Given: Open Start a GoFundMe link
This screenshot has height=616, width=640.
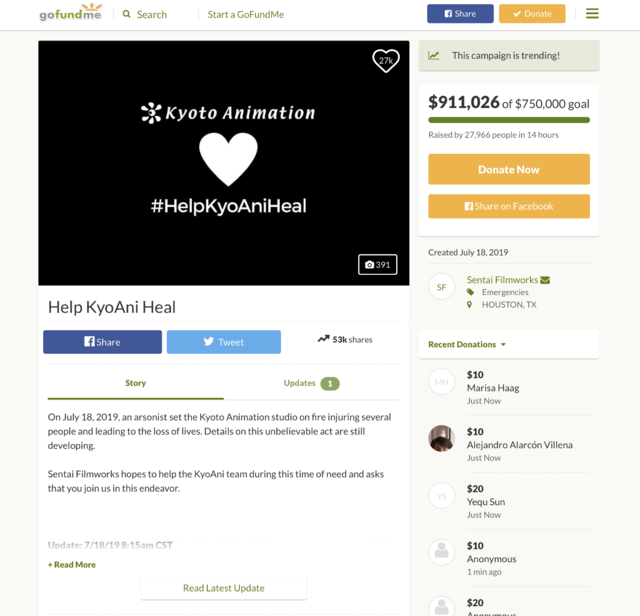Looking at the screenshot, I should click(246, 15).
